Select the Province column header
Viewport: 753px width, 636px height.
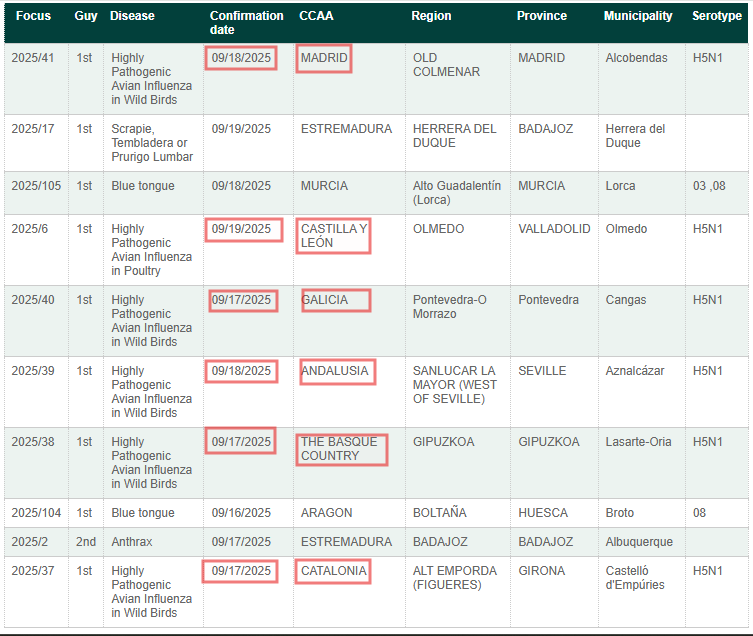(x=542, y=16)
